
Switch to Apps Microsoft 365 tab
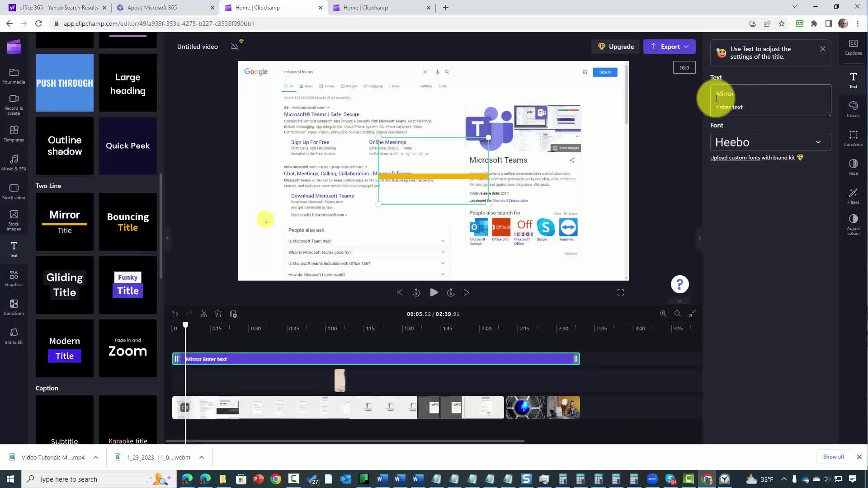tap(165, 8)
